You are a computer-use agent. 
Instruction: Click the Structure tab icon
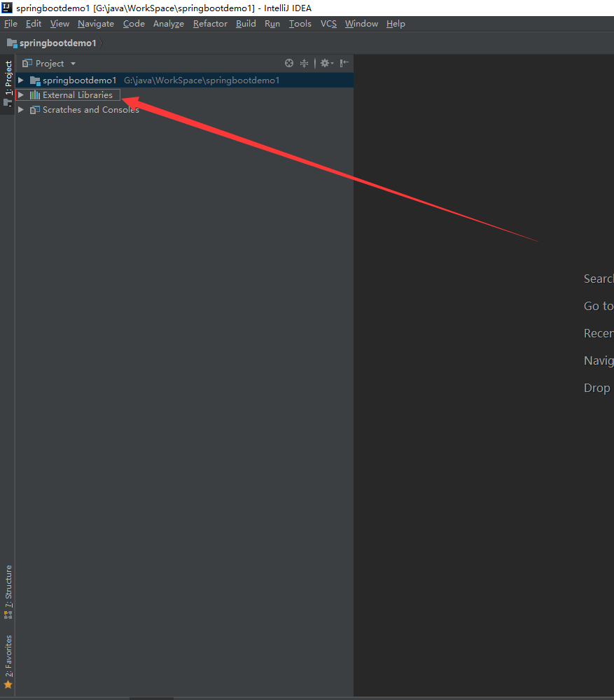tap(8, 615)
